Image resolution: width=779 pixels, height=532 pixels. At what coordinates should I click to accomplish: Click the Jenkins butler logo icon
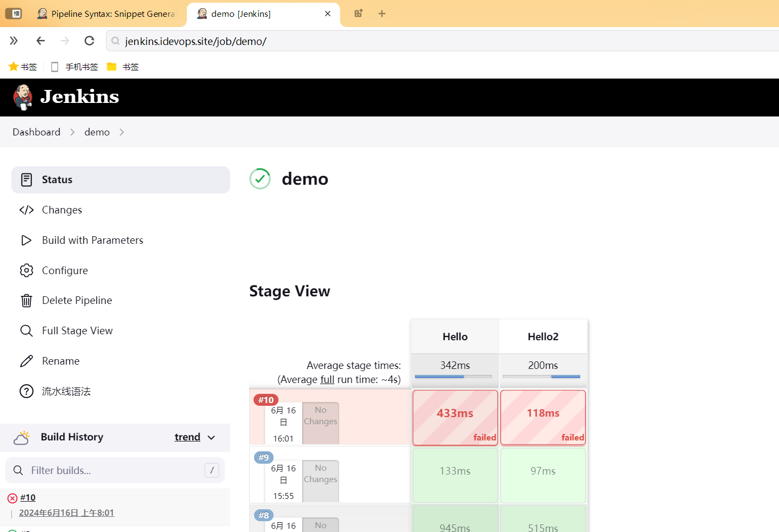pyautogui.click(x=23, y=98)
